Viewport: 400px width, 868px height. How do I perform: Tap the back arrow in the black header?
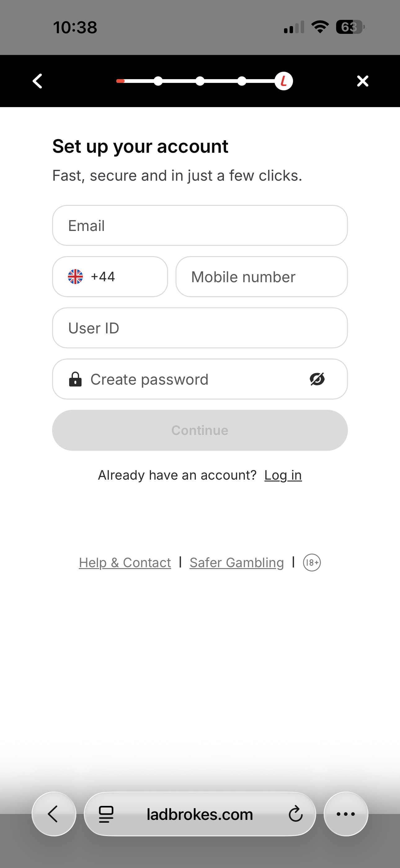pos(38,81)
